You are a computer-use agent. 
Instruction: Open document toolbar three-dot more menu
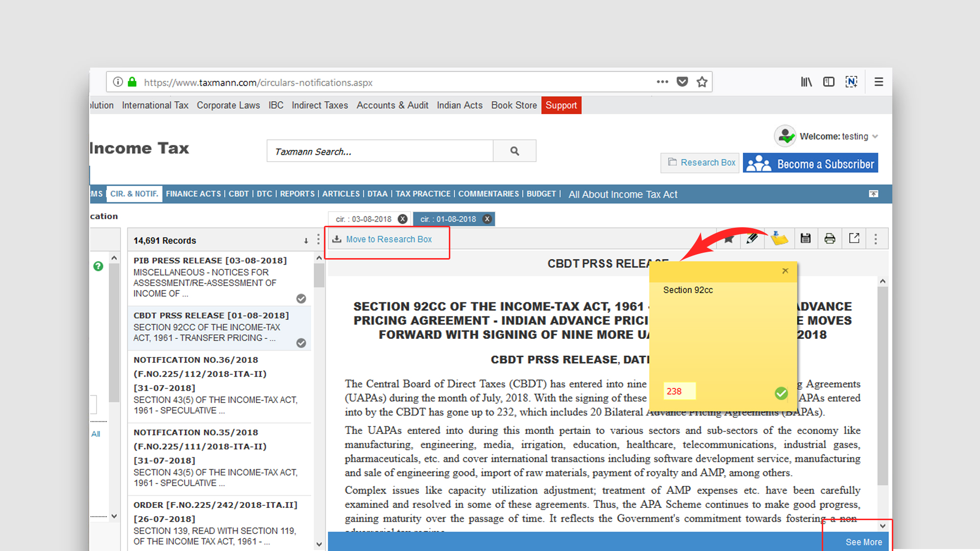coord(876,239)
